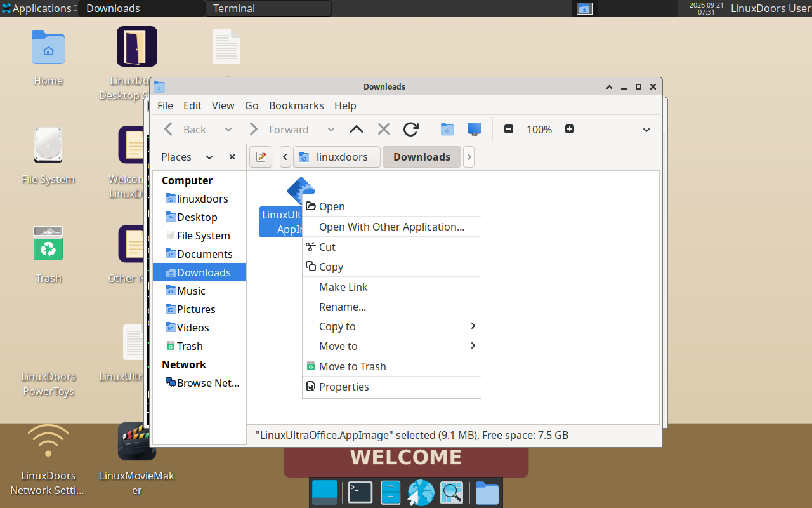Open the Forward history dropdown arrow

point(331,130)
